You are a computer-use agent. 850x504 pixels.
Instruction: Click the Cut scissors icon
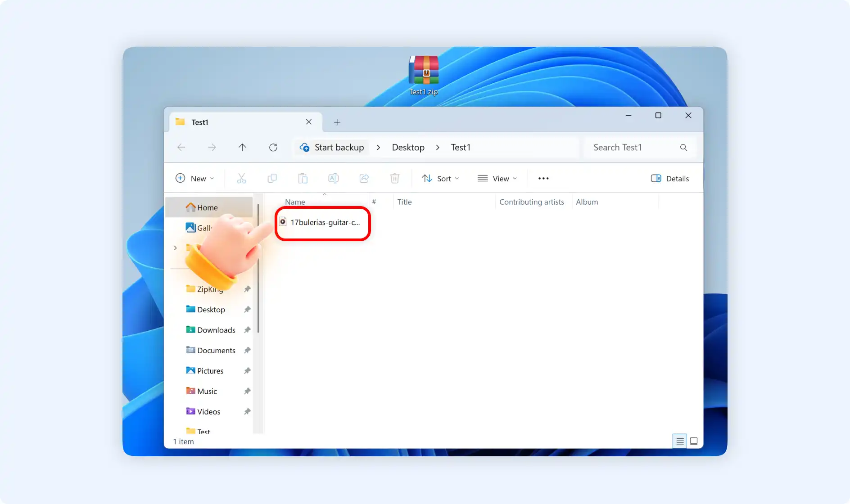pos(242,178)
